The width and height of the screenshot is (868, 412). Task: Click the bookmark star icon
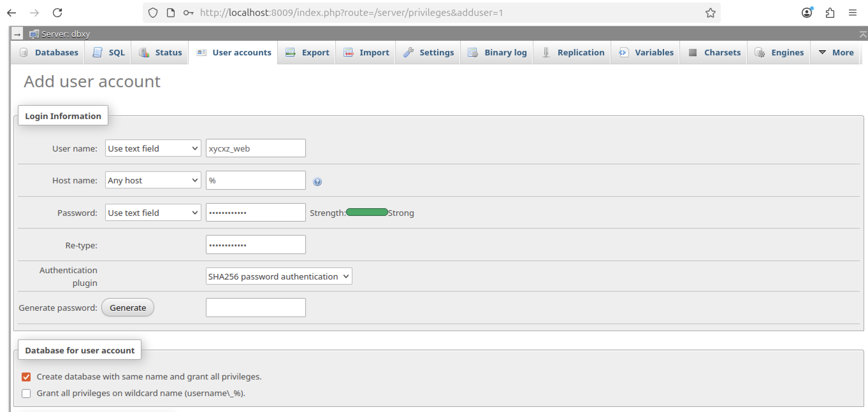pyautogui.click(x=710, y=13)
